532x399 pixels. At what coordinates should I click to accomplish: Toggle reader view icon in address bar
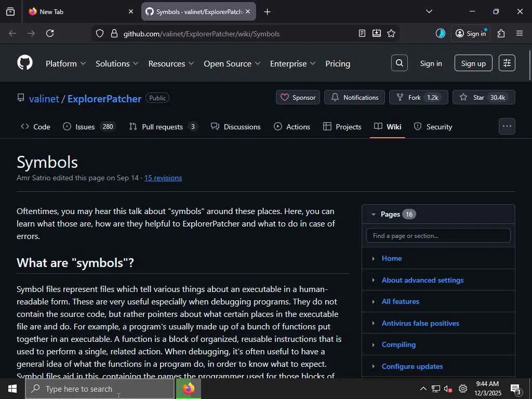click(362, 33)
